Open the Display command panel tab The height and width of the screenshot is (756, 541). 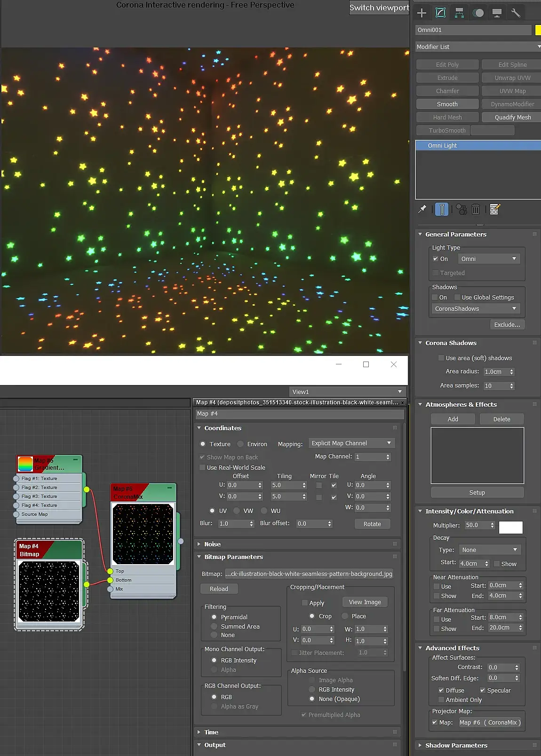coord(497,13)
